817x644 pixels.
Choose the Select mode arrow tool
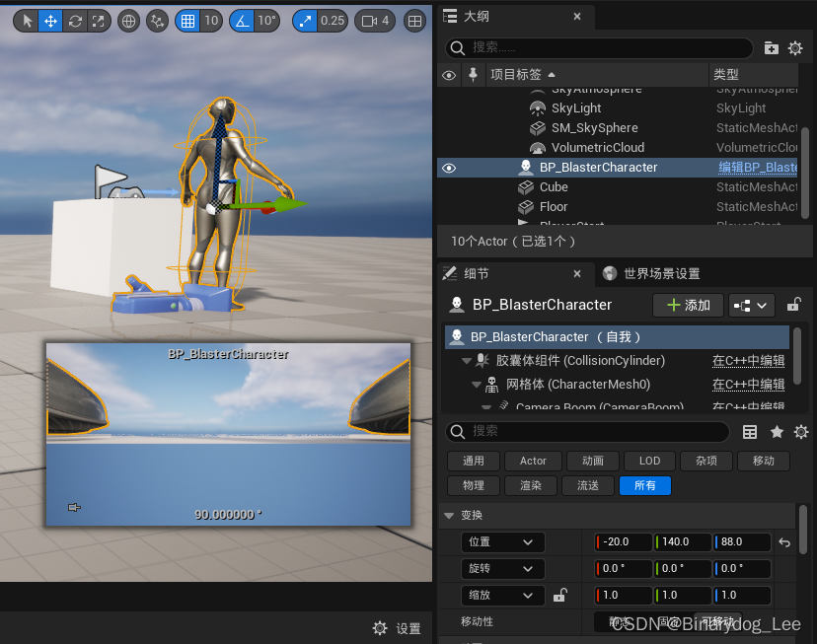tap(26, 21)
